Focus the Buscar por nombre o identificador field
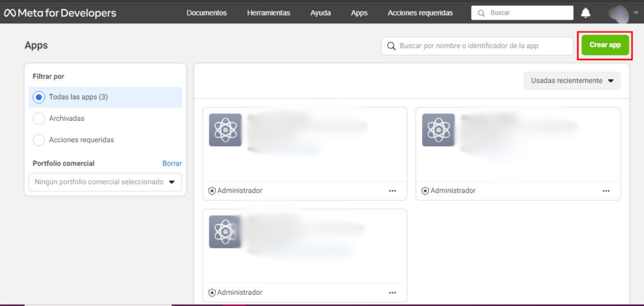644x306 pixels. coord(477,46)
